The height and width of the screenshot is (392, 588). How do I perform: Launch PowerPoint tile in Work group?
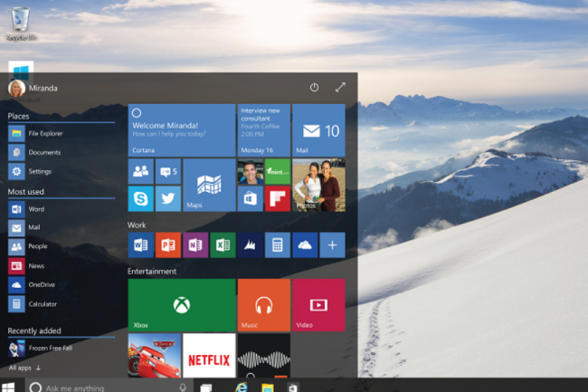tap(168, 245)
